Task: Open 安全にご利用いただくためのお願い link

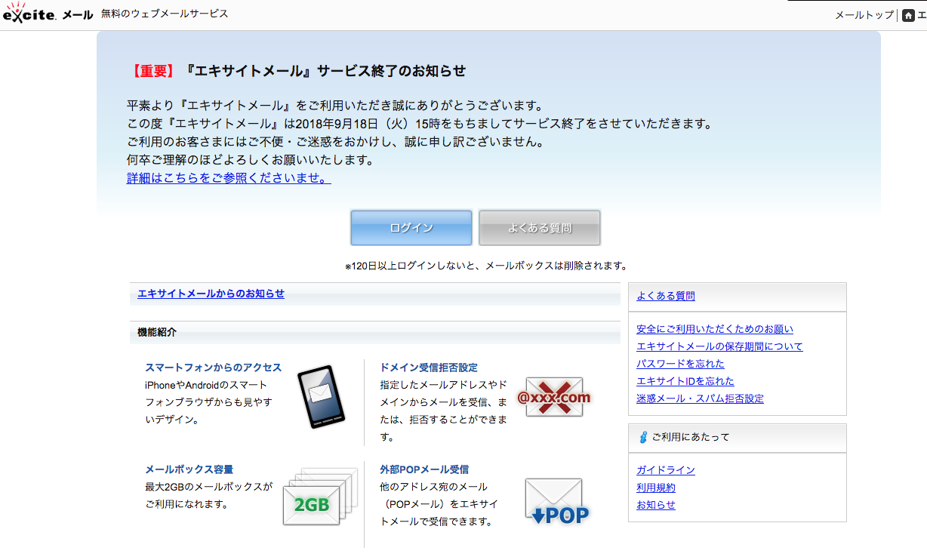Action: (715, 329)
